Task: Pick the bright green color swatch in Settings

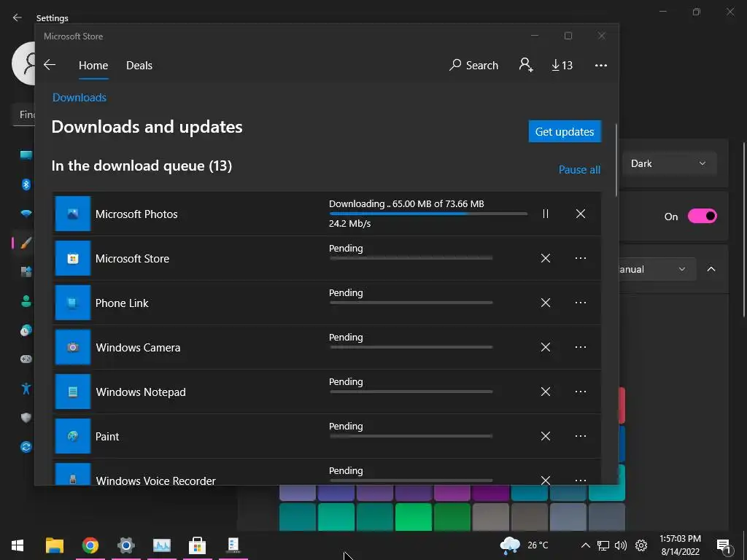Action: 413,517
